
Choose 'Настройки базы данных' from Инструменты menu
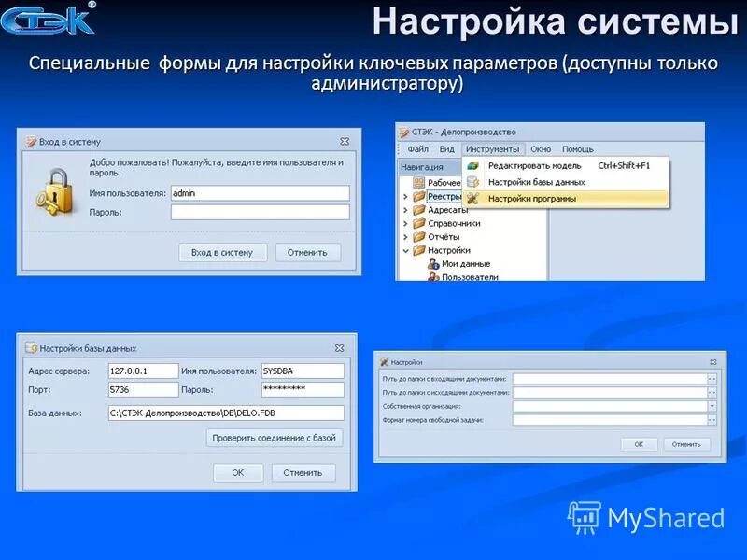[x=566, y=182]
